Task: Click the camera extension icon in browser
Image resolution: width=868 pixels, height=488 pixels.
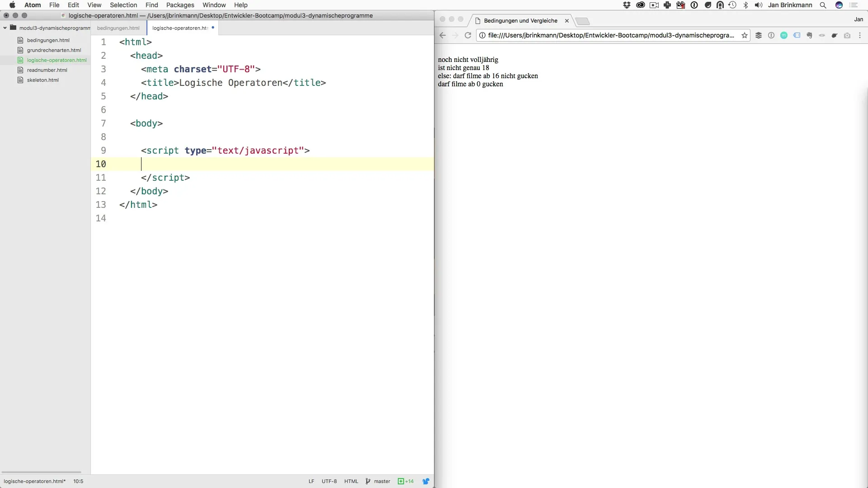Action: tap(847, 35)
